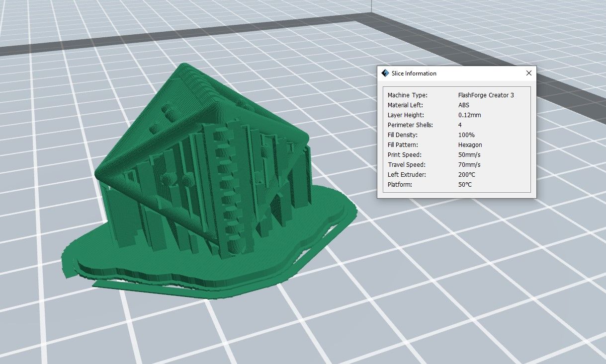
Task: Click the 200°C left extruder temperature
Action: tap(467, 175)
